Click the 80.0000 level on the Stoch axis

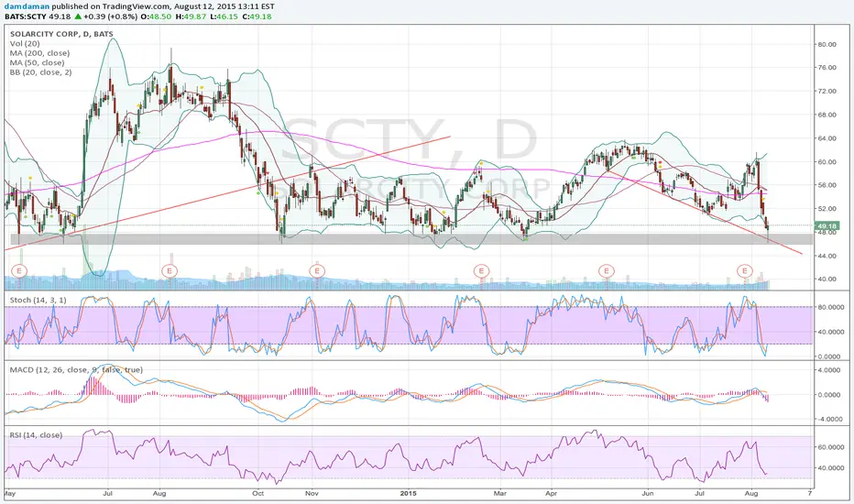831,307
